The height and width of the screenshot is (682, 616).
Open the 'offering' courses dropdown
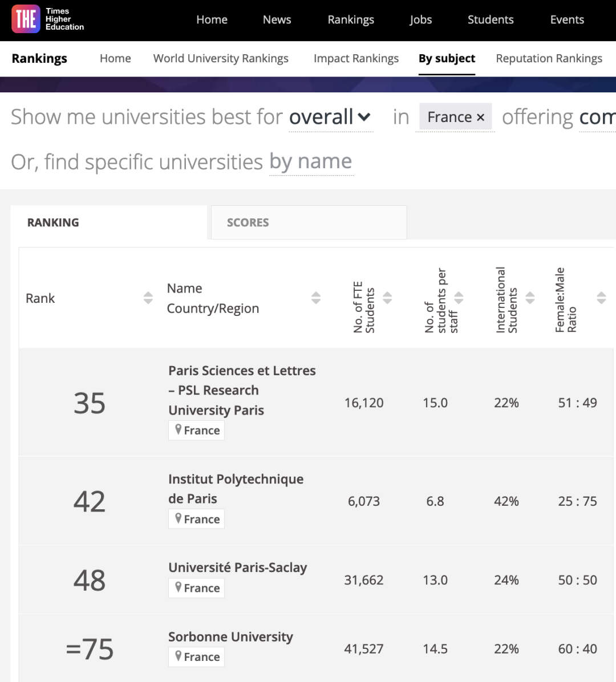point(597,117)
